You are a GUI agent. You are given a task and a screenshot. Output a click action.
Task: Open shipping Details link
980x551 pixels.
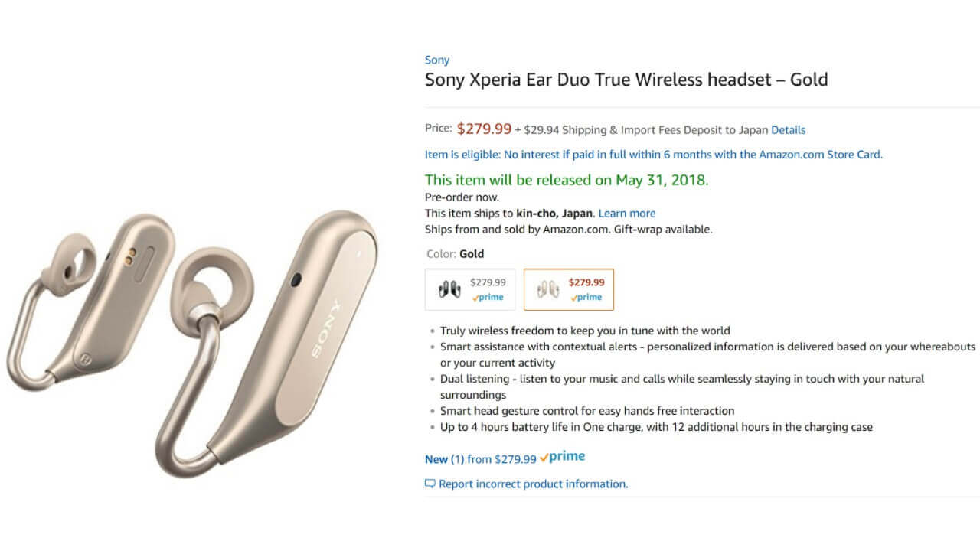(788, 130)
